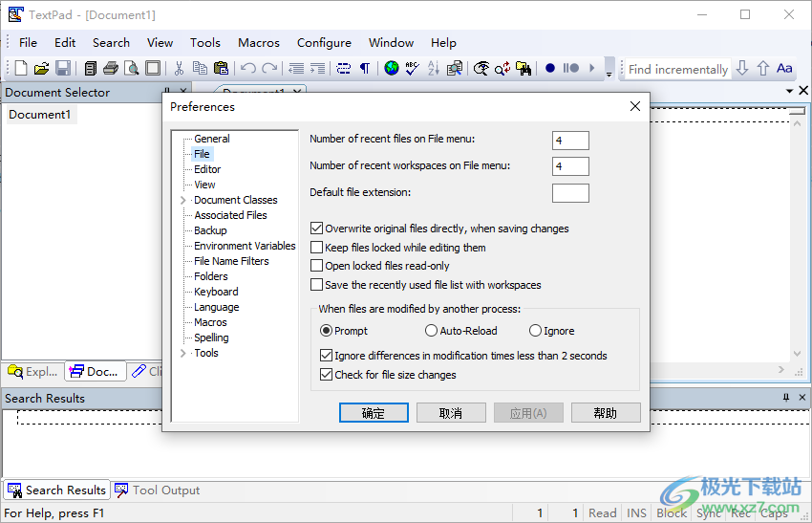Viewport: 812px width, 523px height.
Task: Click the Increase indent icon
Action: tap(317, 68)
